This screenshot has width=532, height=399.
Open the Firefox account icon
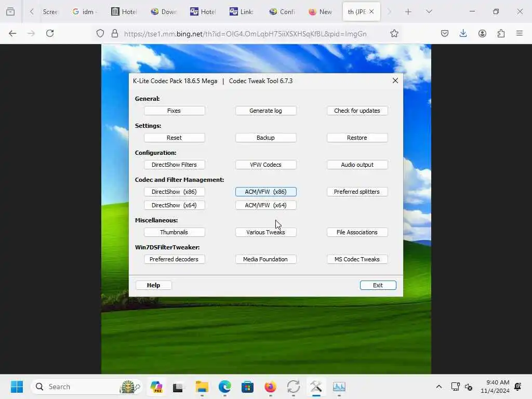[x=482, y=33]
